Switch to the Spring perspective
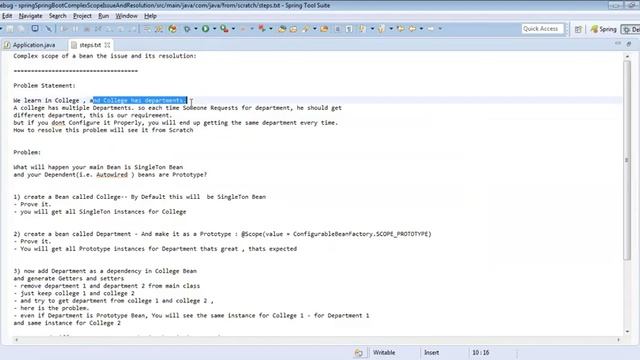 603,29
